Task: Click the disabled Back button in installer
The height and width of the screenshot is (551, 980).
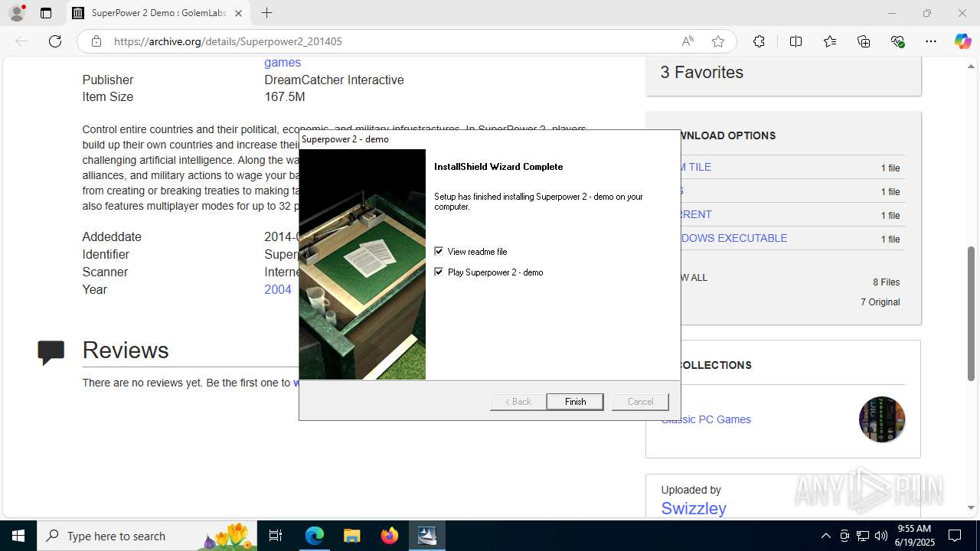Action: coord(518,402)
